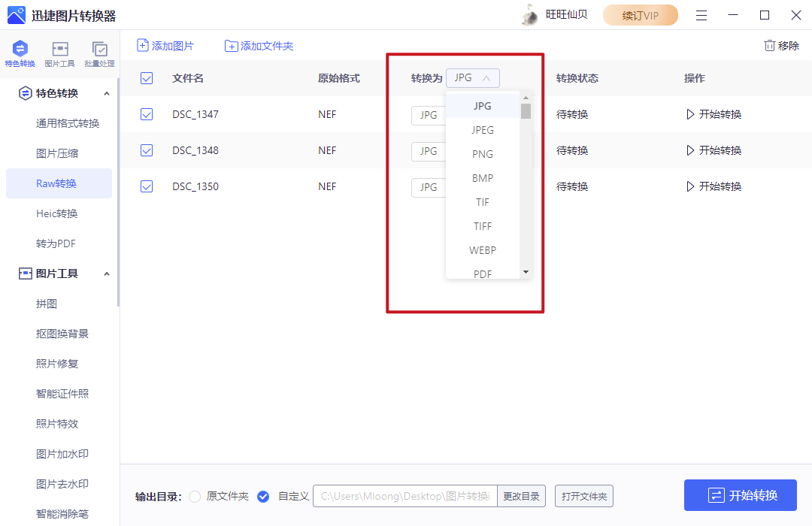Open the hamburger menu near the window controls
812x526 pixels.
(701, 14)
